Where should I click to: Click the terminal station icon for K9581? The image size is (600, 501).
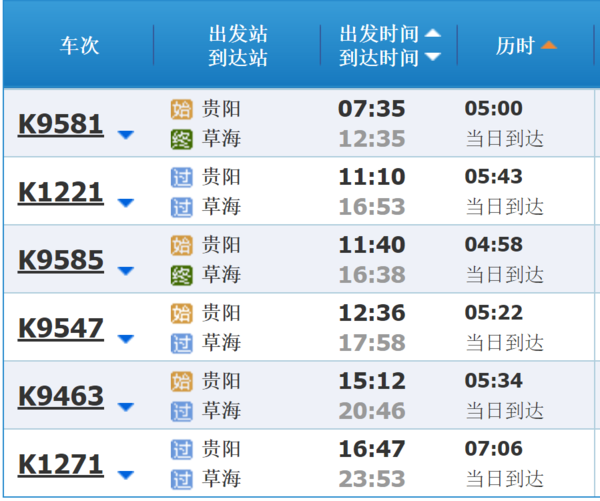(181, 139)
